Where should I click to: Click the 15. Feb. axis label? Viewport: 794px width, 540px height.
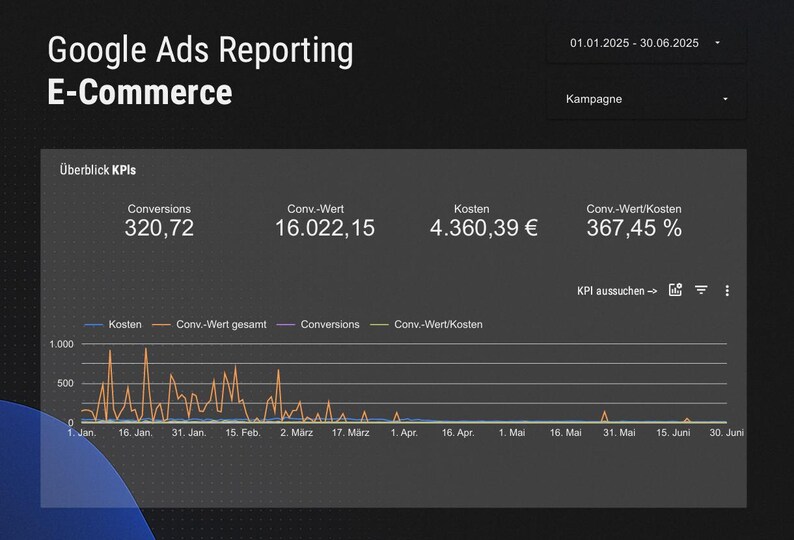pos(243,433)
